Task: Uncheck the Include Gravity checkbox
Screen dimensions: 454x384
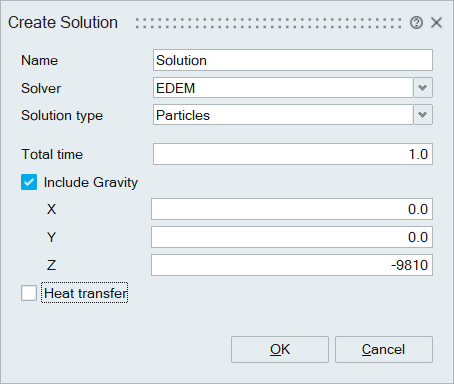Action: click(x=29, y=182)
